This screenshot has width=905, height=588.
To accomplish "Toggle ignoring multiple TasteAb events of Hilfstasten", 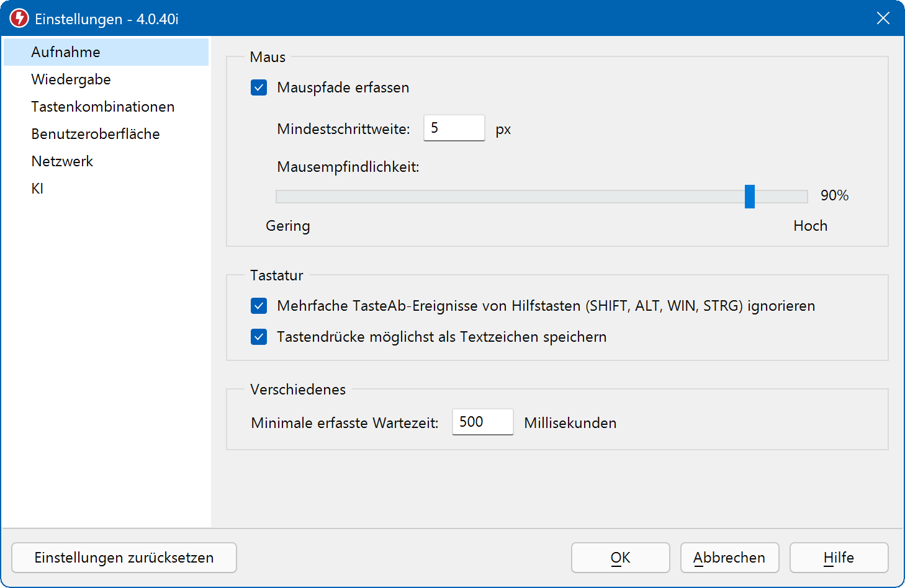I will [259, 306].
